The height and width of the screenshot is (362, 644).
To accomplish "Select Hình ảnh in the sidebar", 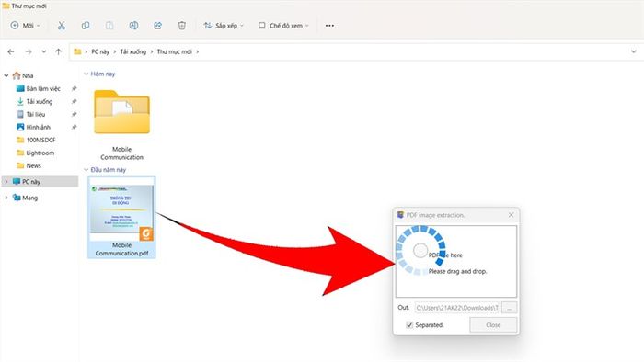I will pos(39,127).
